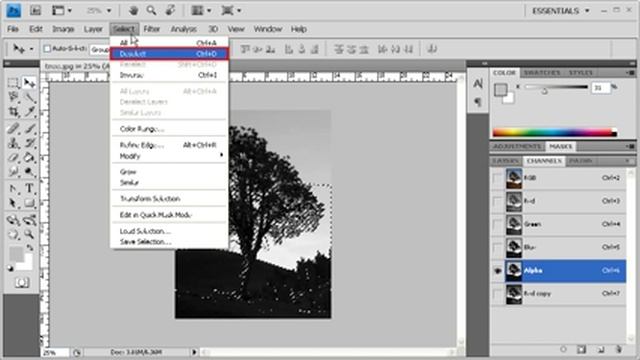The width and height of the screenshot is (640, 360).
Task: Click the Rotate View tool in application bar
Action: [170, 11]
